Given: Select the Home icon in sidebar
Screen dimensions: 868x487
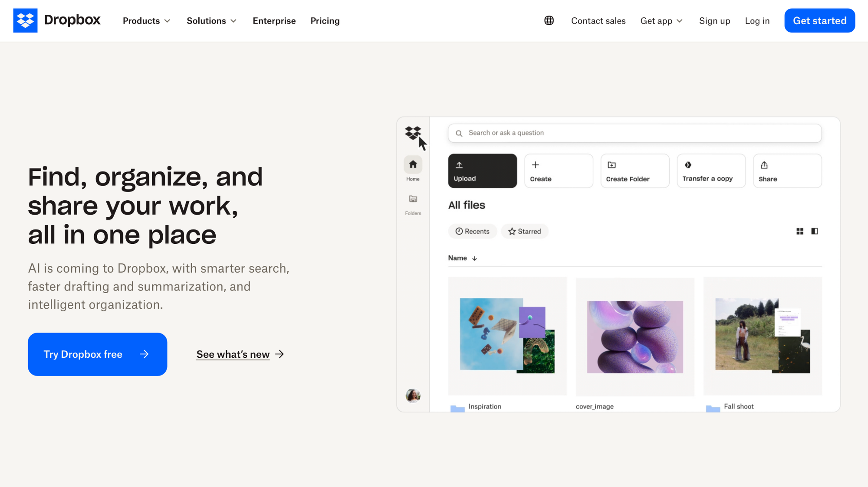Looking at the screenshot, I should (413, 164).
